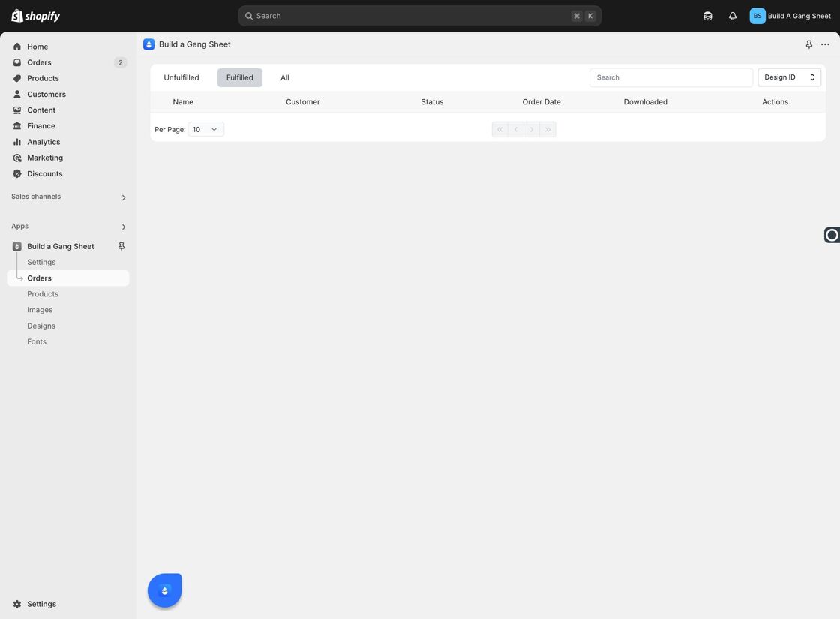
Task: Click the Orders count badge 2
Action: [x=120, y=63]
